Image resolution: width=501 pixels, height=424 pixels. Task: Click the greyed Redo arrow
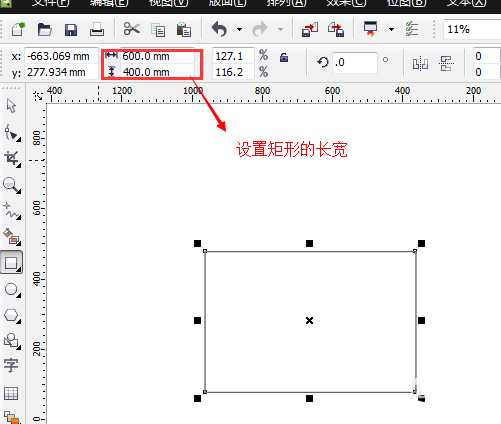260,29
